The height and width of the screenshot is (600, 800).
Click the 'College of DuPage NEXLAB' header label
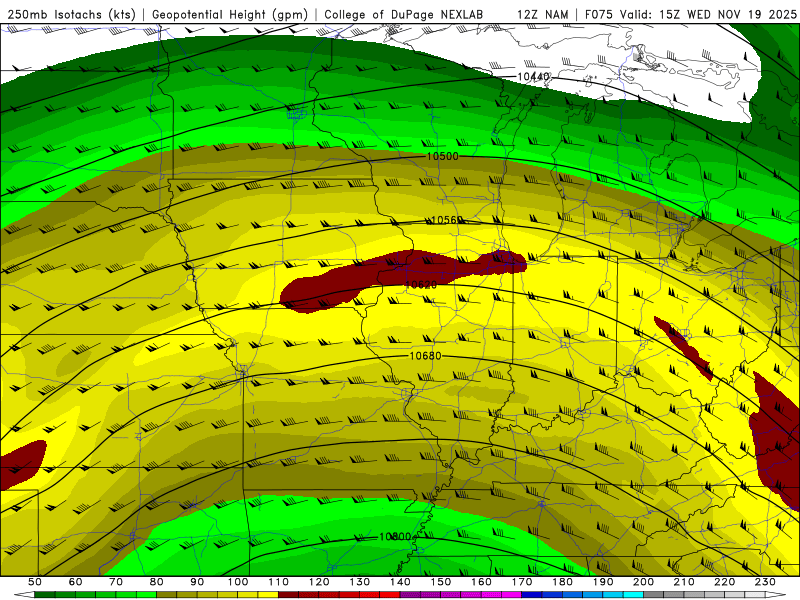point(404,14)
